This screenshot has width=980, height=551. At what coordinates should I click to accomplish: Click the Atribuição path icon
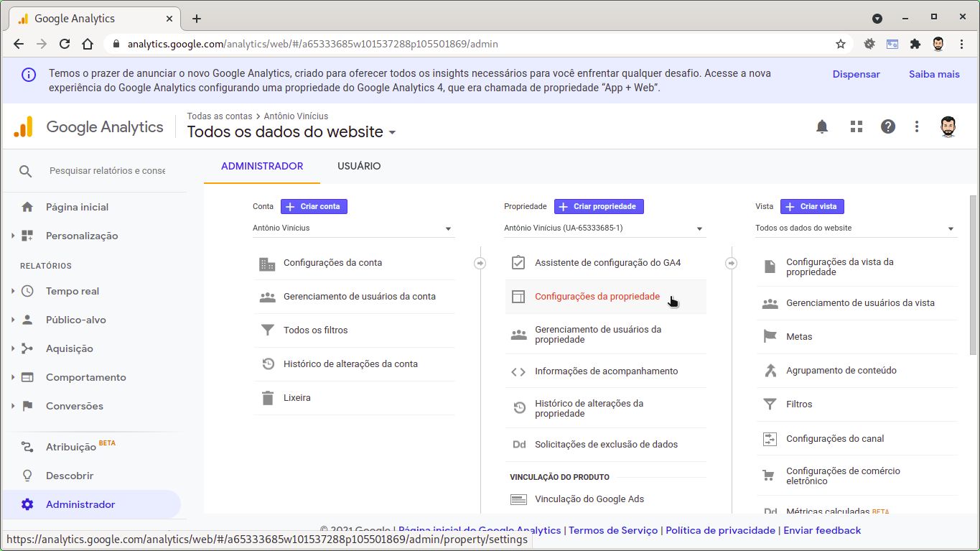(x=27, y=447)
